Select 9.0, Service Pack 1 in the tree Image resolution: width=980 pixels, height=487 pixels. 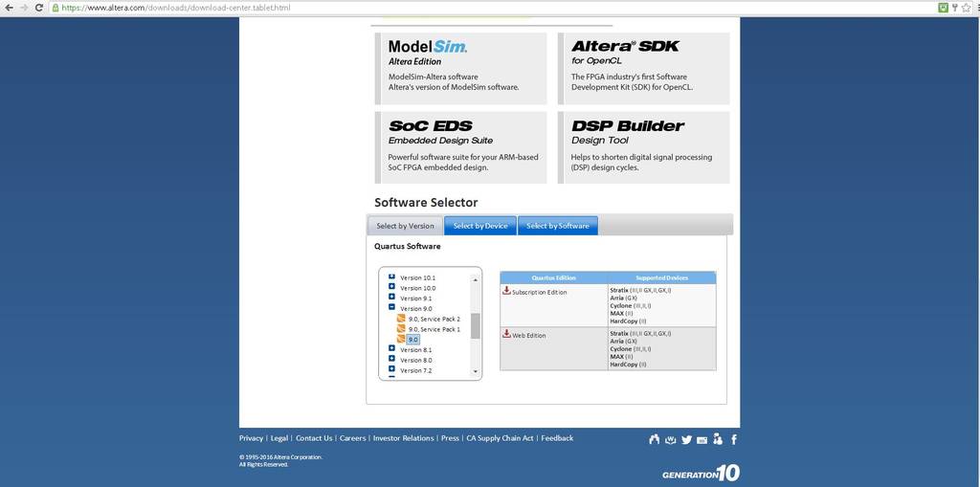434,329
